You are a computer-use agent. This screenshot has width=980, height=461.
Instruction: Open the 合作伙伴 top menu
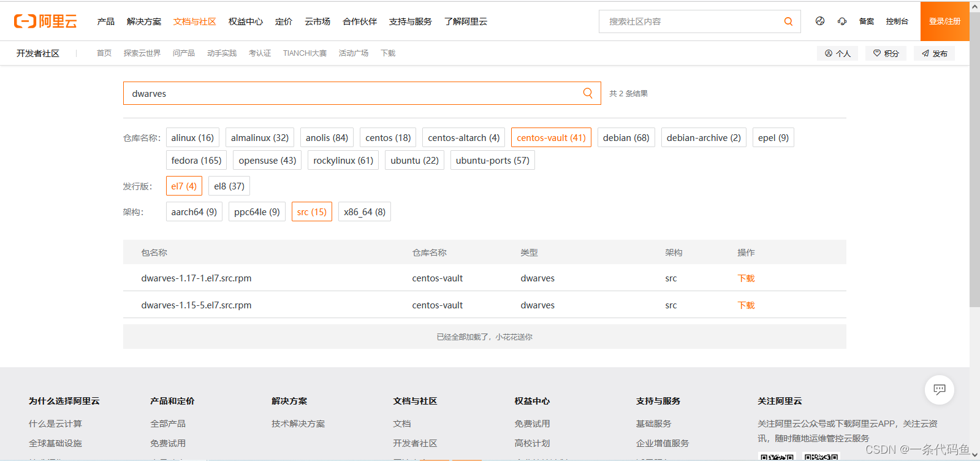pyautogui.click(x=360, y=21)
